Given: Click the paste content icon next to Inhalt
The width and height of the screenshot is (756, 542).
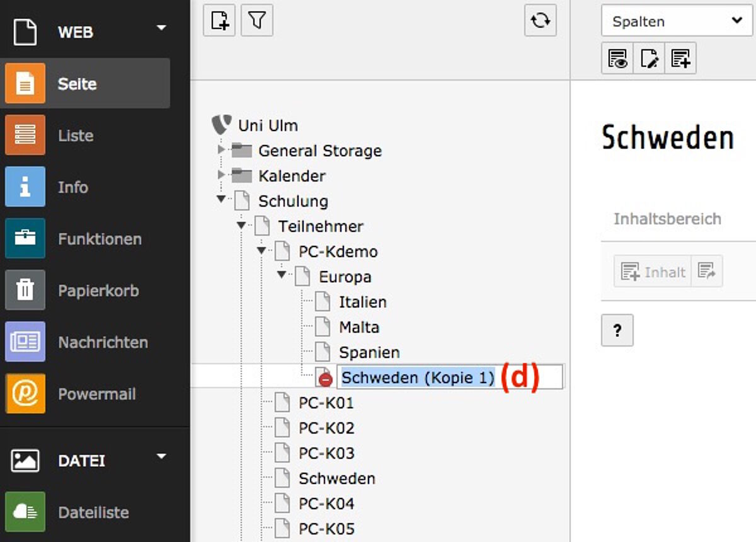Looking at the screenshot, I should coord(706,272).
